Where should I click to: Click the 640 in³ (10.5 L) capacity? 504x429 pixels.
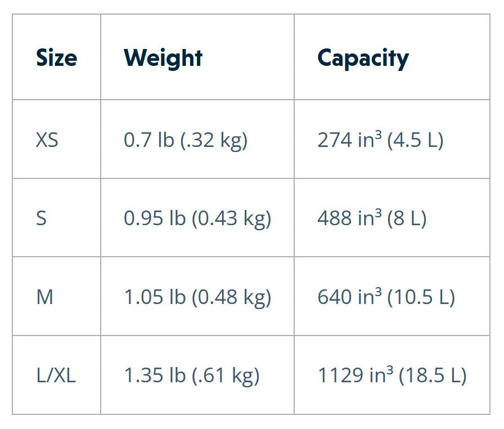click(386, 297)
